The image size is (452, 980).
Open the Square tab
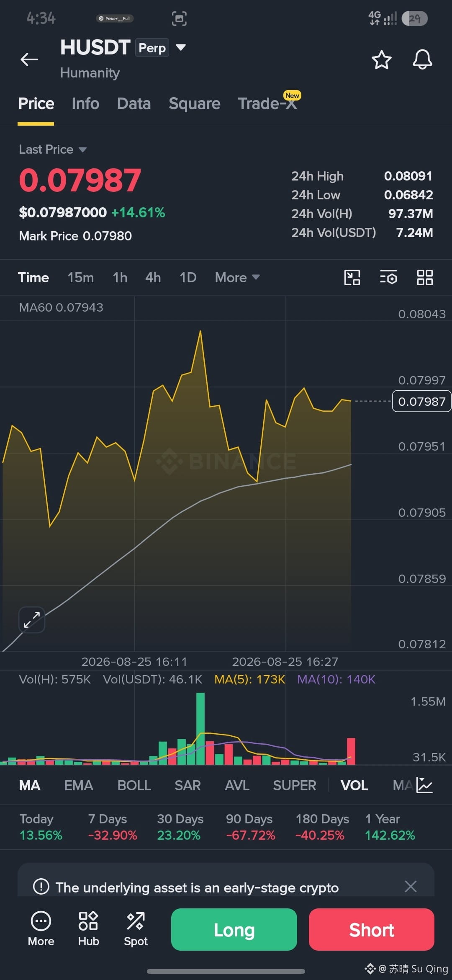[x=195, y=103]
